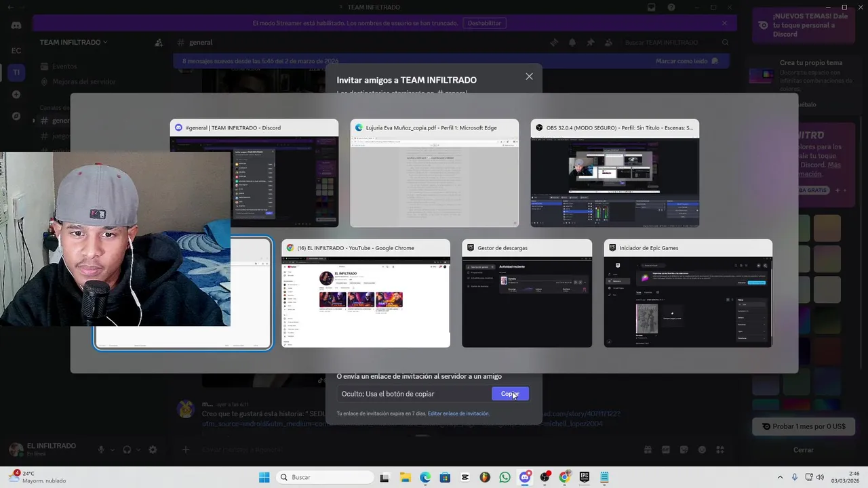Open Mejoras del servidor in sidebar

tap(84, 81)
